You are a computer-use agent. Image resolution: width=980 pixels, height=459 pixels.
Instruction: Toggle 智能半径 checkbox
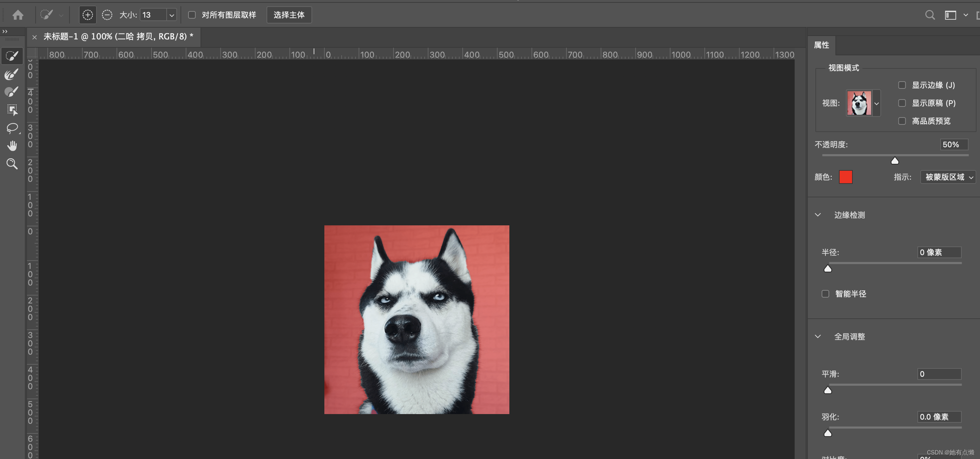[825, 294]
